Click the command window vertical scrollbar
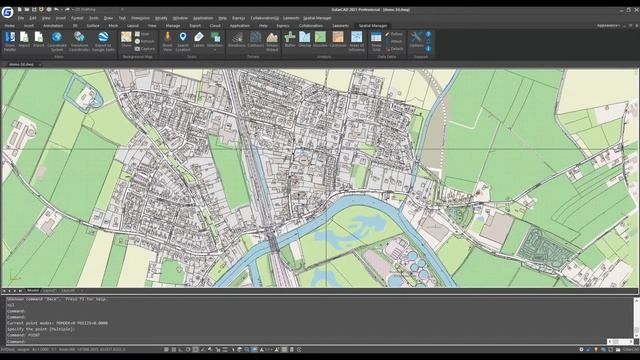Image resolution: width=640 pixels, height=360 pixels. pyautogui.click(x=636, y=318)
